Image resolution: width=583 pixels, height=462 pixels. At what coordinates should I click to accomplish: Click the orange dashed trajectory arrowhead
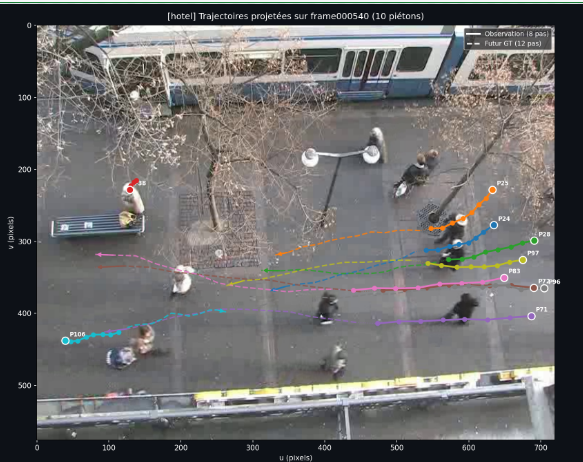pyautogui.click(x=278, y=254)
